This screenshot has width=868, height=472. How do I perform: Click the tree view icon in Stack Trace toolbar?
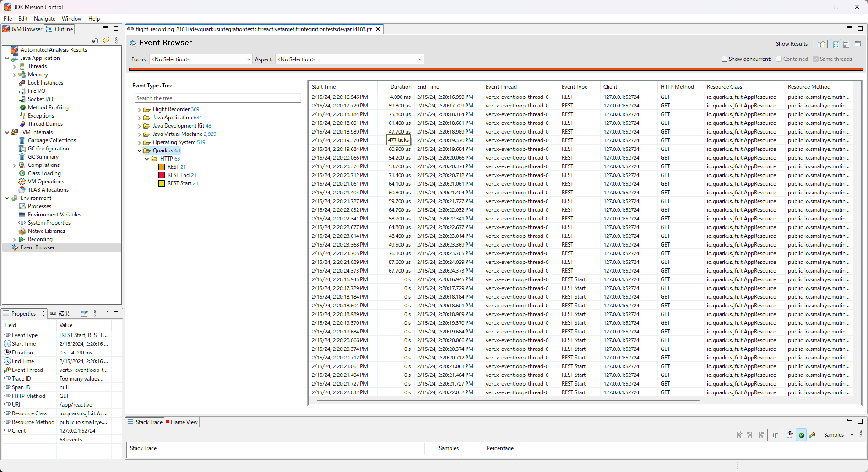[x=776, y=435]
